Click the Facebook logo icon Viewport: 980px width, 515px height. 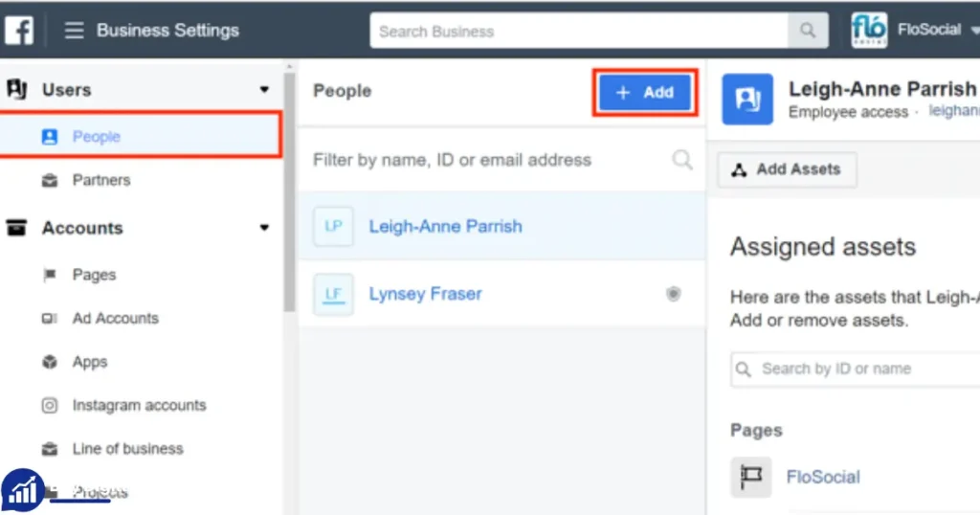(19, 30)
